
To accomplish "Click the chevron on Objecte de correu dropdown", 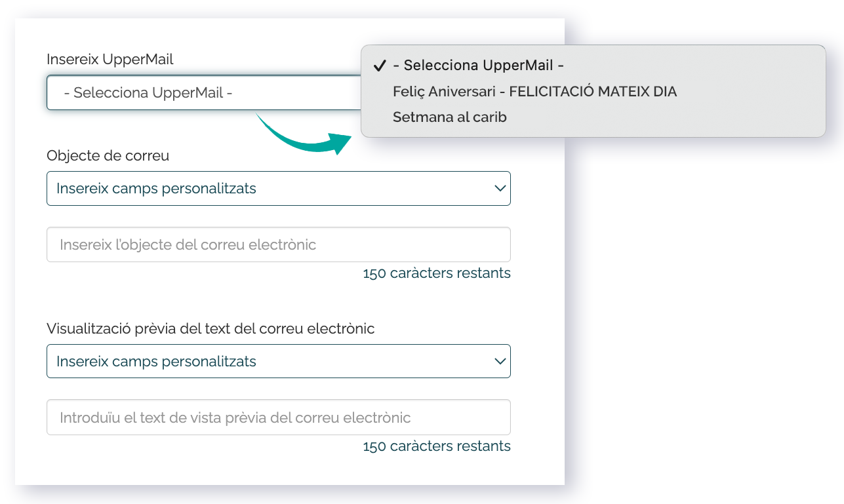I will pos(500,189).
